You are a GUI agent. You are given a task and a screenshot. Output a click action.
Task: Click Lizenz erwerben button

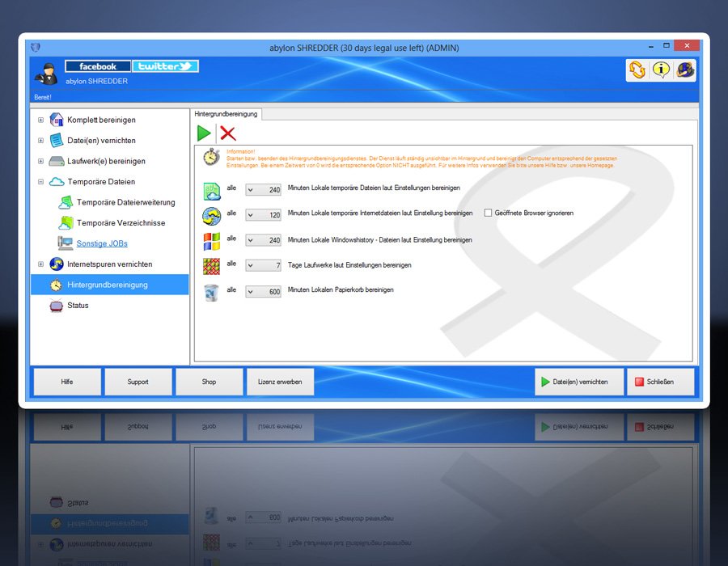click(280, 382)
